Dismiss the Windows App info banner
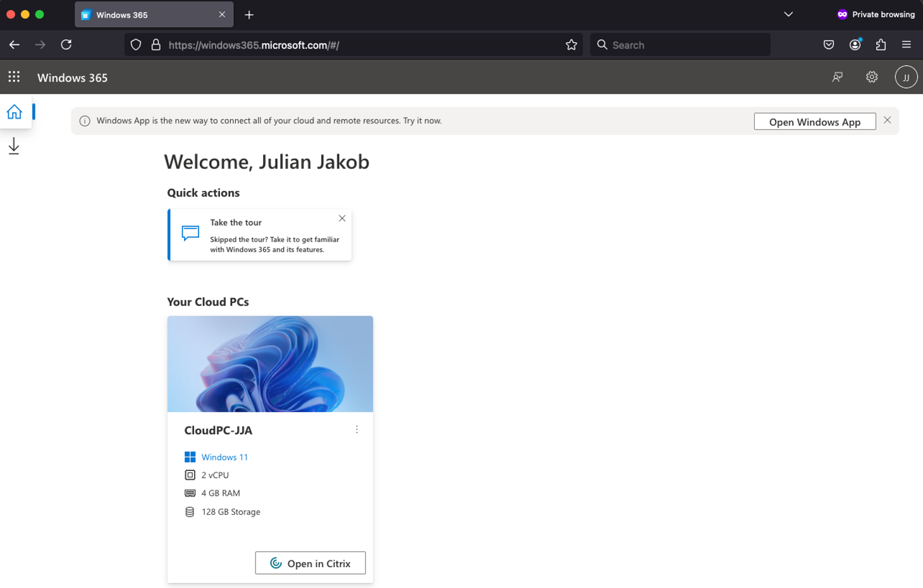923x588 pixels. (888, 120)
